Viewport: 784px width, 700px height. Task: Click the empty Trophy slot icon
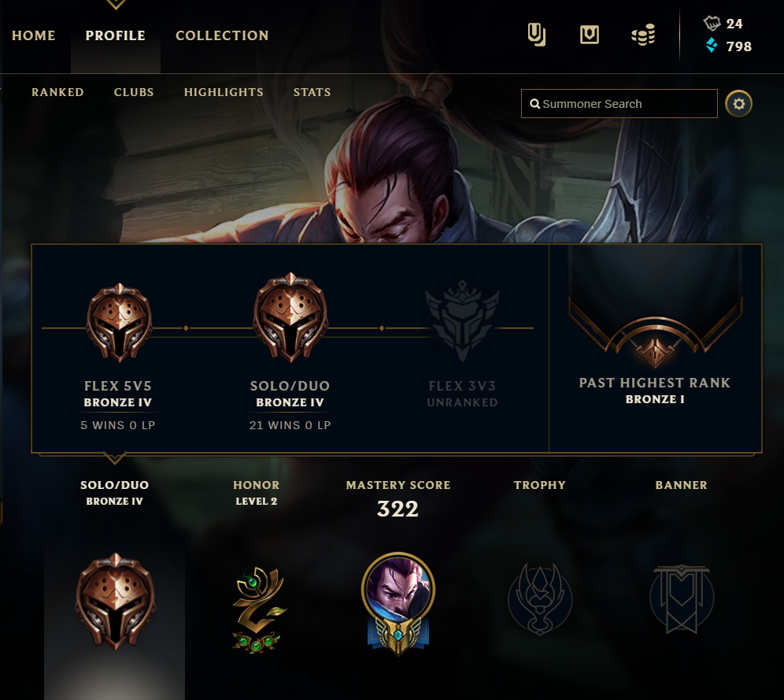[x=540, y=599]
